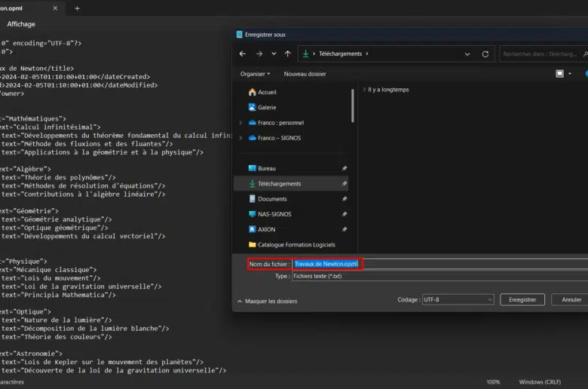The width and height of the screenshot is (588, 389).
Task: Open Galerie in the sidebar
Action: [x=267, y=107]
